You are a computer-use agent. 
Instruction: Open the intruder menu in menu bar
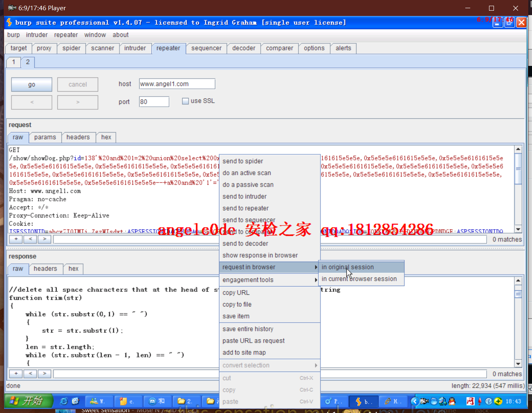37,35
